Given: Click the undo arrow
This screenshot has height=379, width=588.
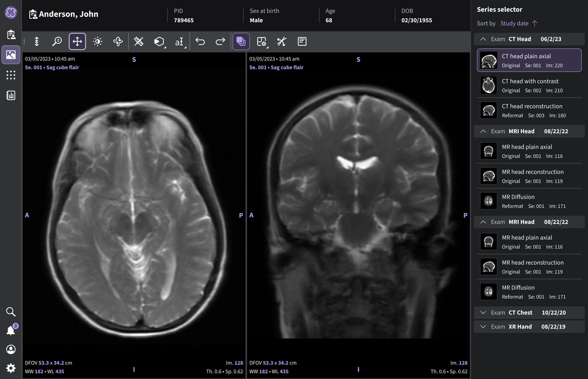Looking at the screenshot, I should 200,41.
